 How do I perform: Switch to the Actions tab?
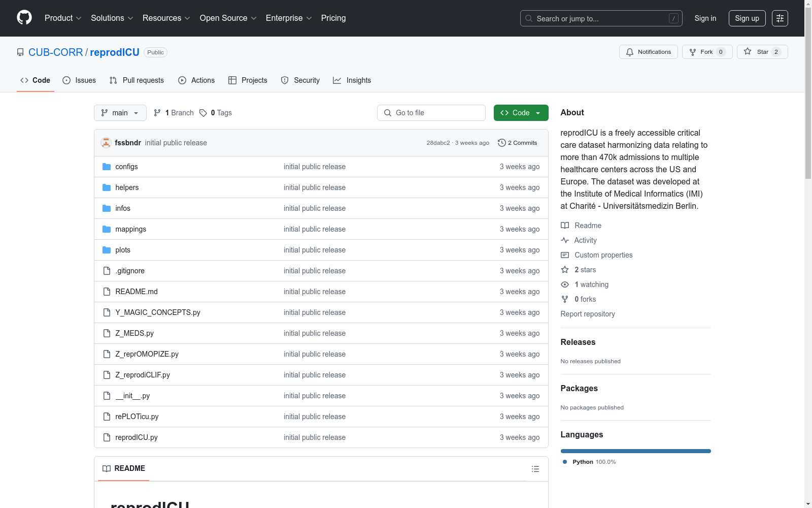click(196, 80)
